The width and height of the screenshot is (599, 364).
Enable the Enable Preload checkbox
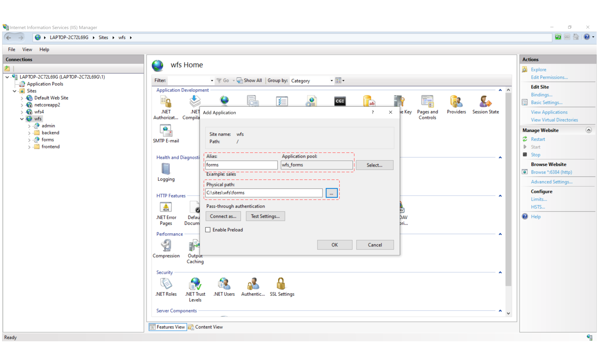coord(208,230)
